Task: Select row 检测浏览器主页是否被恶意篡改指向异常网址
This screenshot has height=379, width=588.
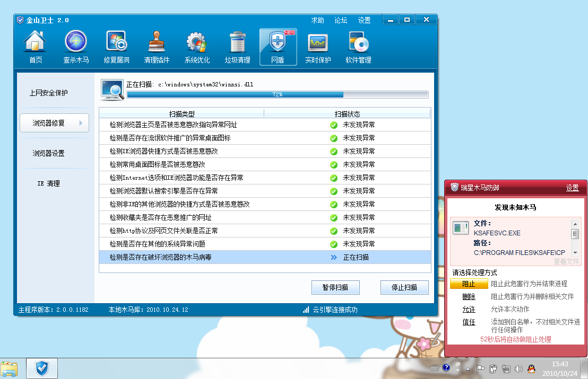Action: pos(265,125)
